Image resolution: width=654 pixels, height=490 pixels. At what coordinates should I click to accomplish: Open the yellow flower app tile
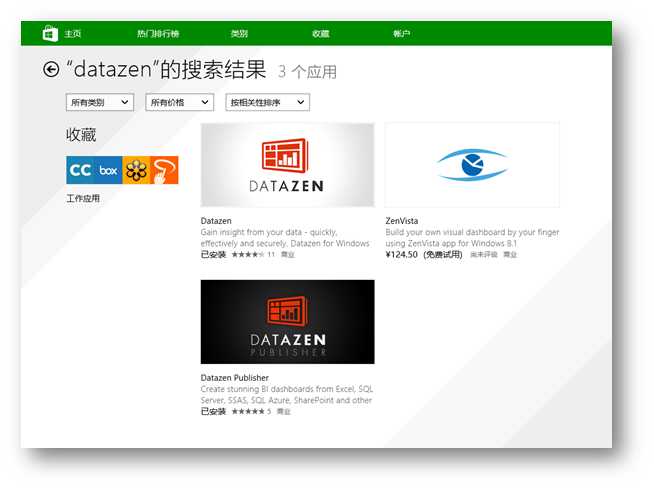point(136,170)
